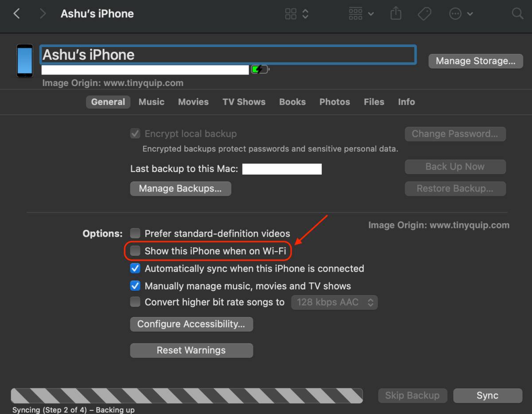
Task: Check Prefer standard-definition videos
Action: (135, 234)
